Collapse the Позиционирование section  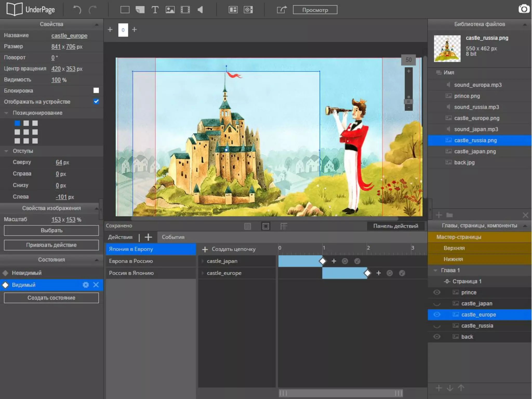coord(6,113)
